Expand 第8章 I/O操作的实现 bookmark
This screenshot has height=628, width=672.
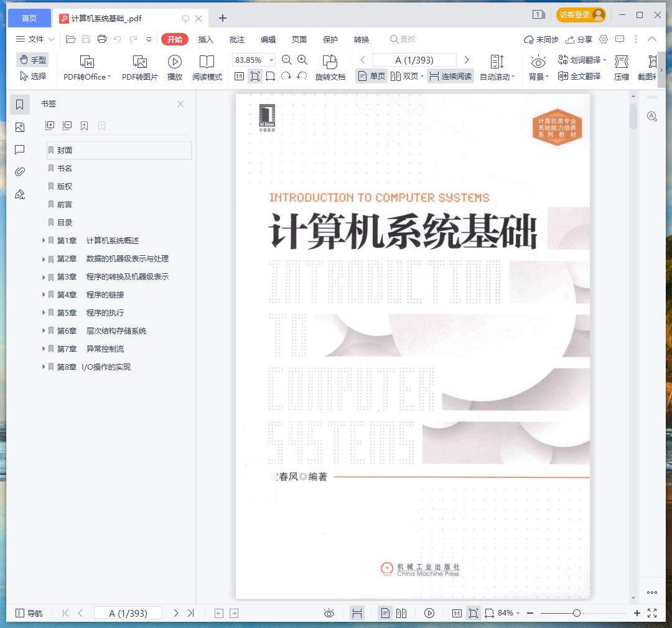(44, 367)
